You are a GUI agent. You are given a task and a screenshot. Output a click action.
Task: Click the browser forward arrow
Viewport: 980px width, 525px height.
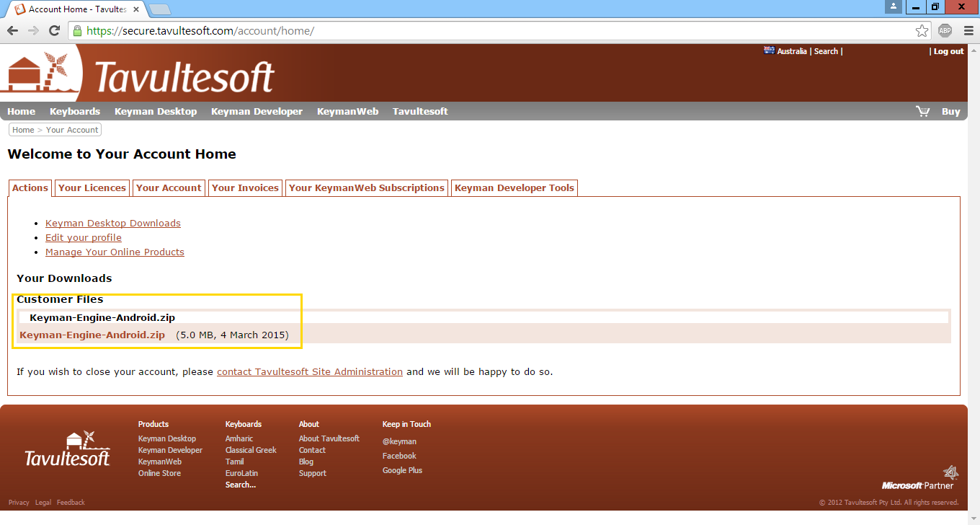[x=33, y=31]
